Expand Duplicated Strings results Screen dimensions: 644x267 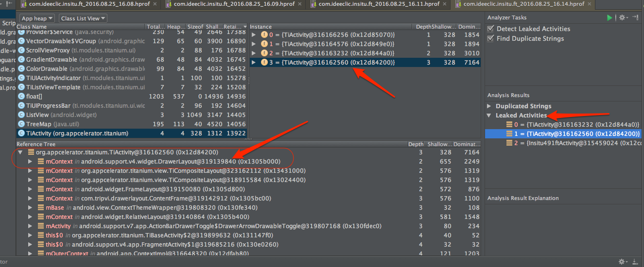489,106
